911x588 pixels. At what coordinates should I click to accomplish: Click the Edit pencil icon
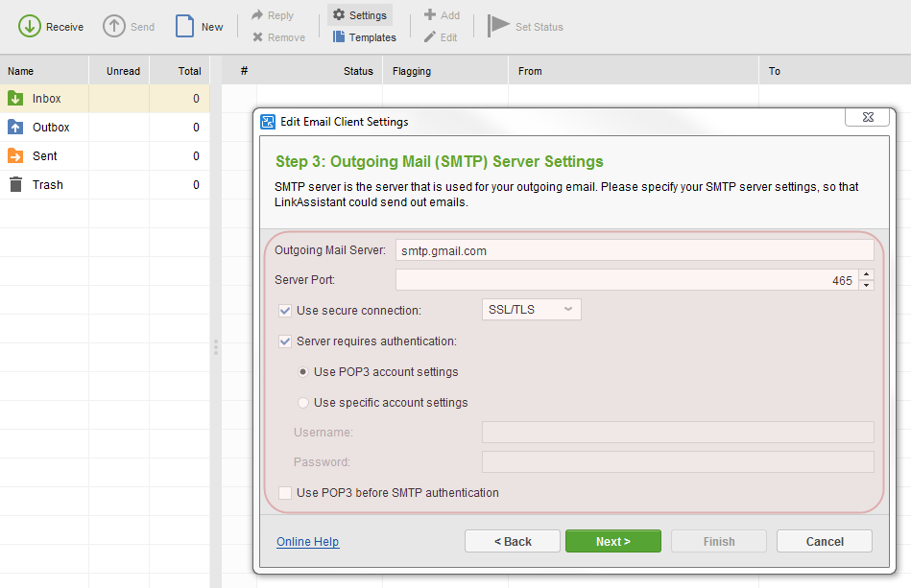(x=430, y=37)
